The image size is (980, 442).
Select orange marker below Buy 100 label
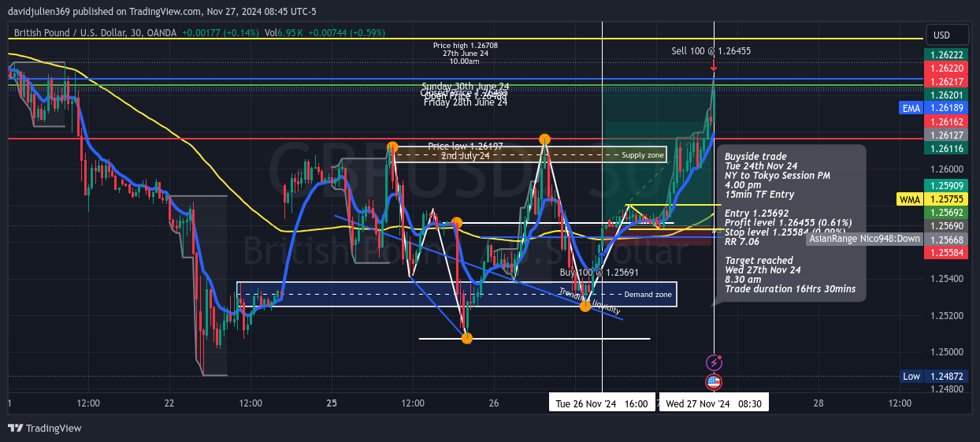[x=585, y=306]
